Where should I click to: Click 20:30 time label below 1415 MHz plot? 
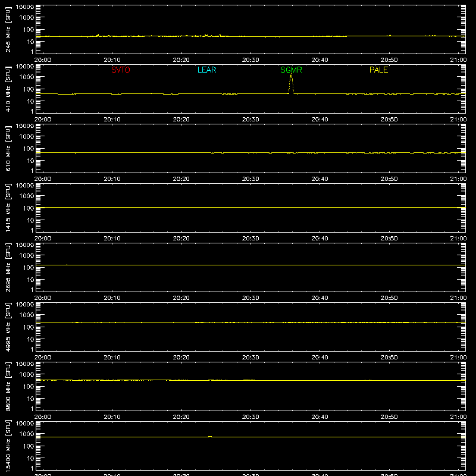250,239
